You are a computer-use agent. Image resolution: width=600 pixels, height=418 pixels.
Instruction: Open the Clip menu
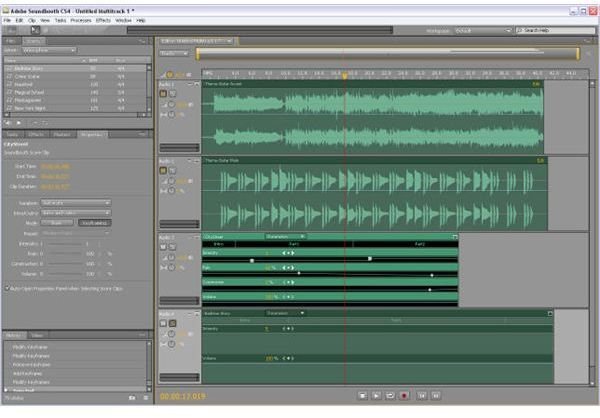(x=32, y=20)
